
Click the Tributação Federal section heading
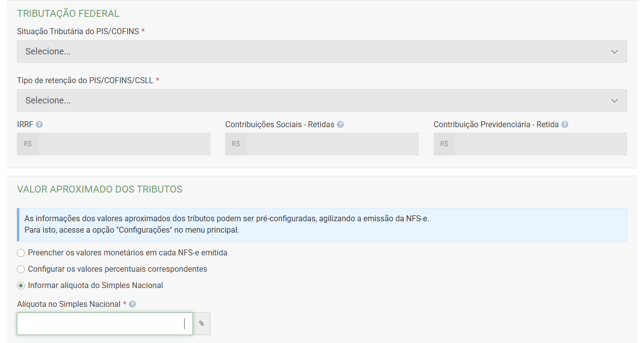[68, 14]
